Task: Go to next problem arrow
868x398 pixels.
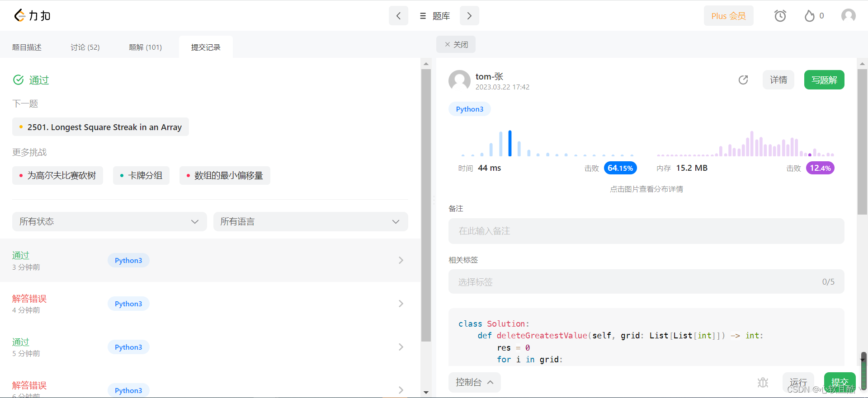Action: (x=469, y=16)
